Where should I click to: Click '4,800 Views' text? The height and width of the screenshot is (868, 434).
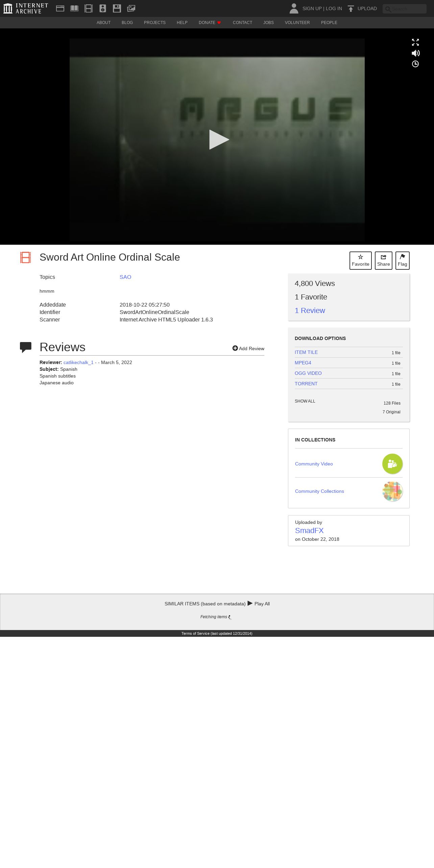pos(315,284)
